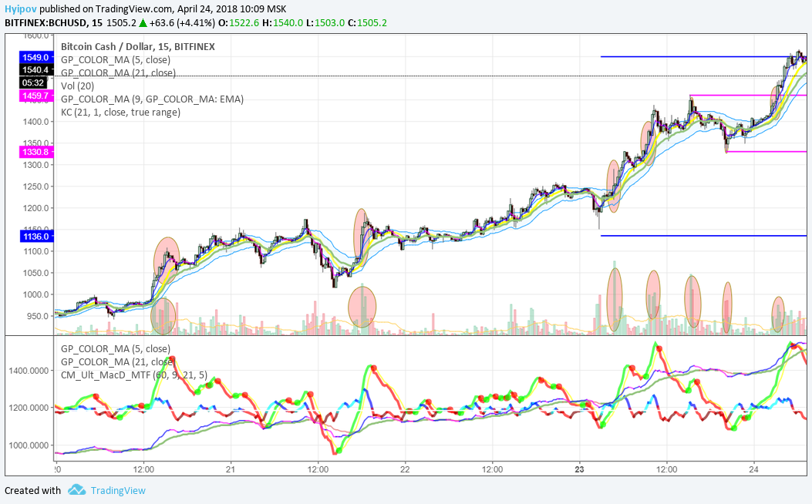Click the 05:32 bar countdown label
812x504 pixels.
[33, 82]
